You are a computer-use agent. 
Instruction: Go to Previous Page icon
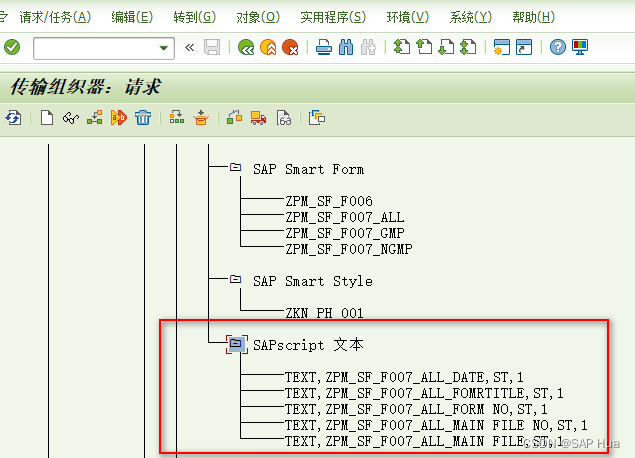pos(424,47)
